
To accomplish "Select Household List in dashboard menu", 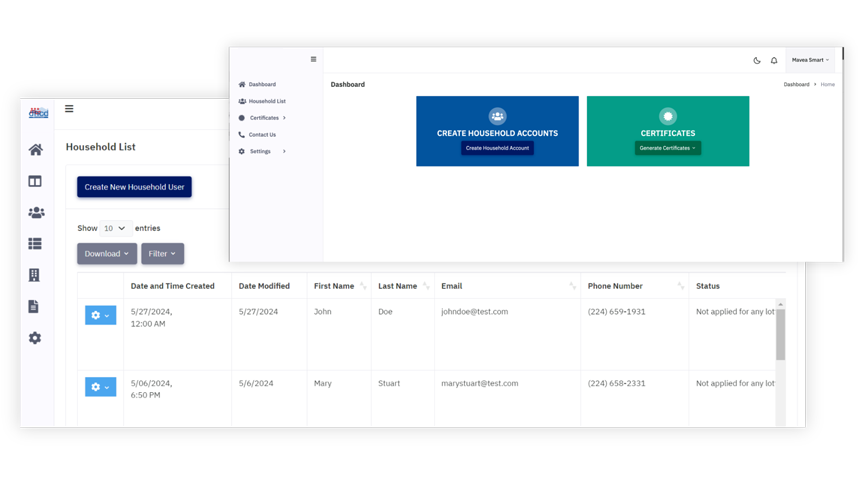I will [267, 101].
